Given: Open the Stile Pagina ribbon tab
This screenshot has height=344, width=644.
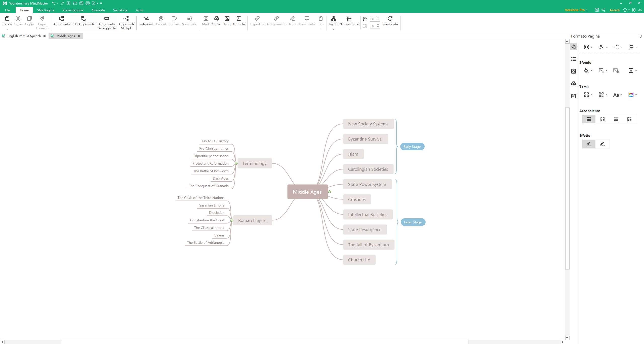Looking at the screenshot, I should 46,10.
